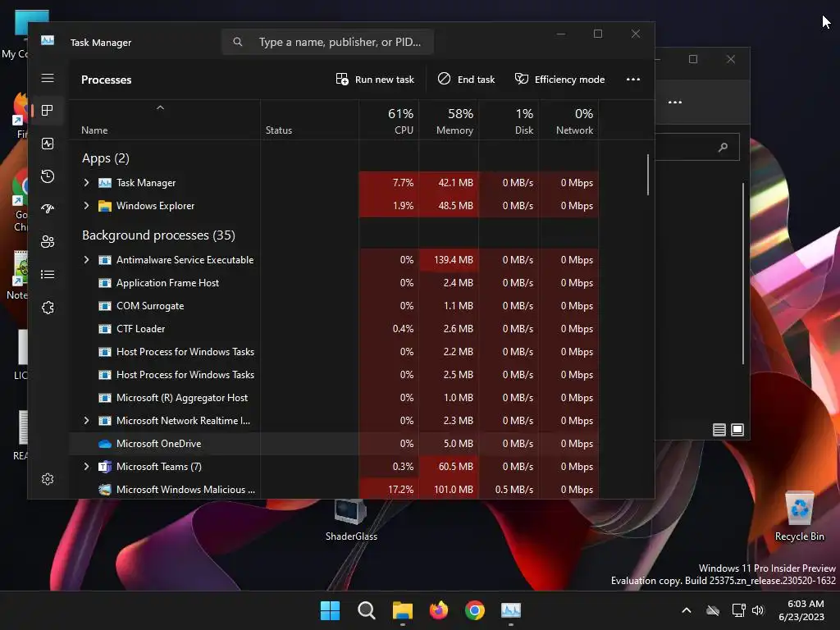This screenshot has width=840, height=630.
Task: Open Task Manager Settings gear
Action: coord(48,479)
